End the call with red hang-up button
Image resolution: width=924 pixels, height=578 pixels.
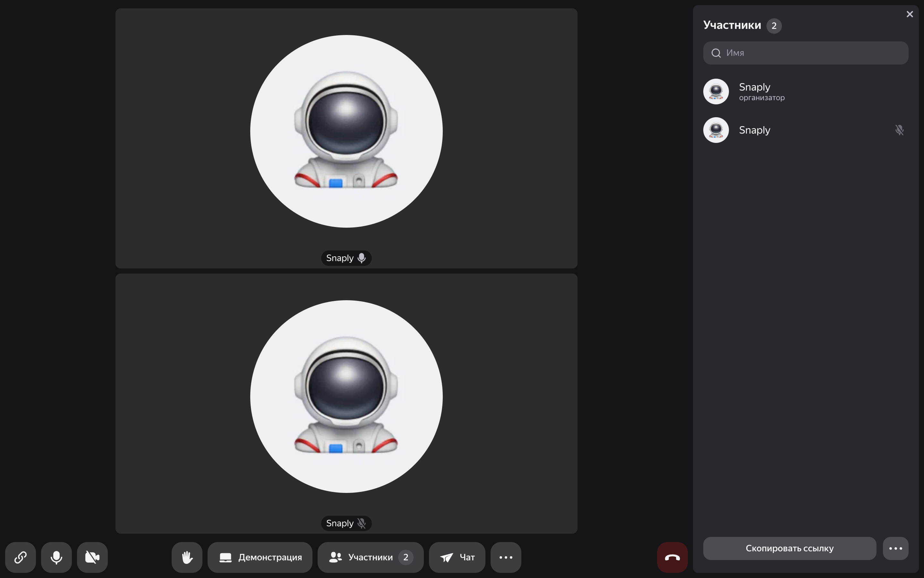click(x=672, y=557)
